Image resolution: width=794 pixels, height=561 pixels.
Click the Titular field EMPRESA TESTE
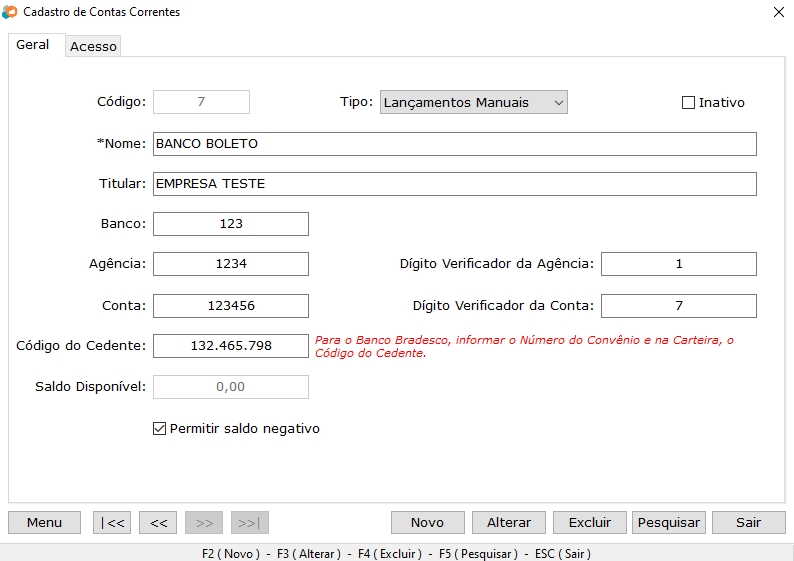[x=455, y=184]
